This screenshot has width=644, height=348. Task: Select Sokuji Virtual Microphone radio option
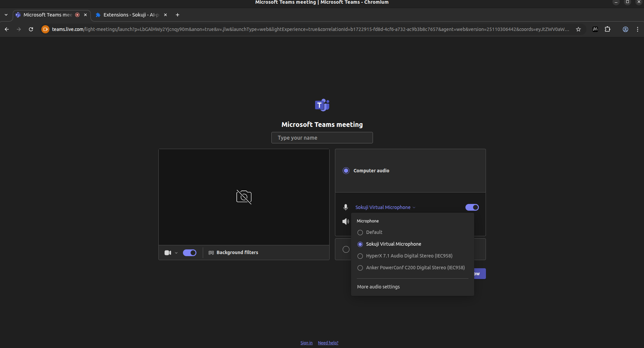[360, 244]
